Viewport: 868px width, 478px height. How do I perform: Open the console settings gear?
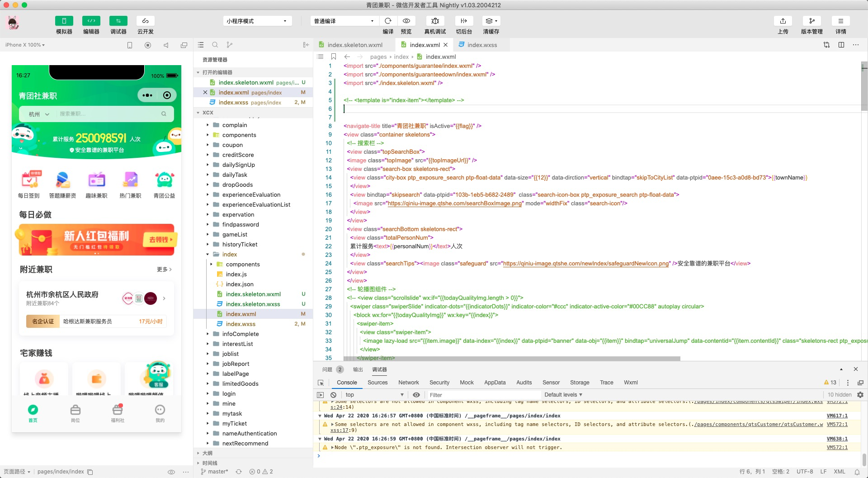[x=860, y=395]
